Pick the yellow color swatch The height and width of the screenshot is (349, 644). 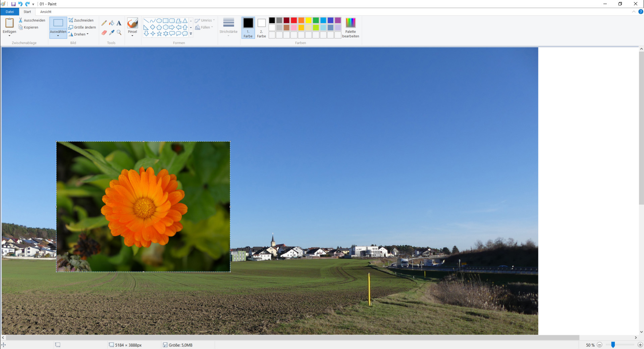tap(309, 20)
